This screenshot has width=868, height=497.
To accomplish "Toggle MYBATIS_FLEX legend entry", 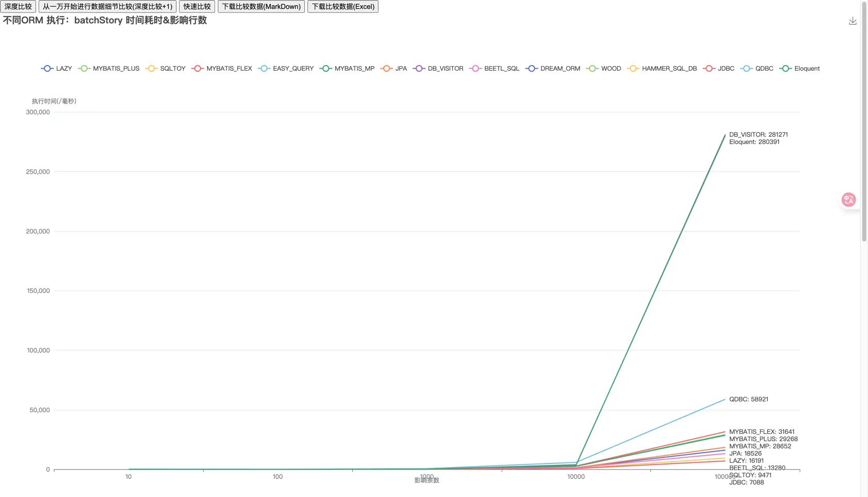I will 222,69.
